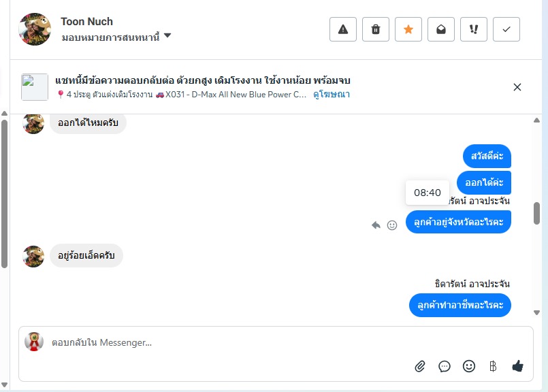
Task: Click the priority exclamation mark icon
Action: pos(474,29)
